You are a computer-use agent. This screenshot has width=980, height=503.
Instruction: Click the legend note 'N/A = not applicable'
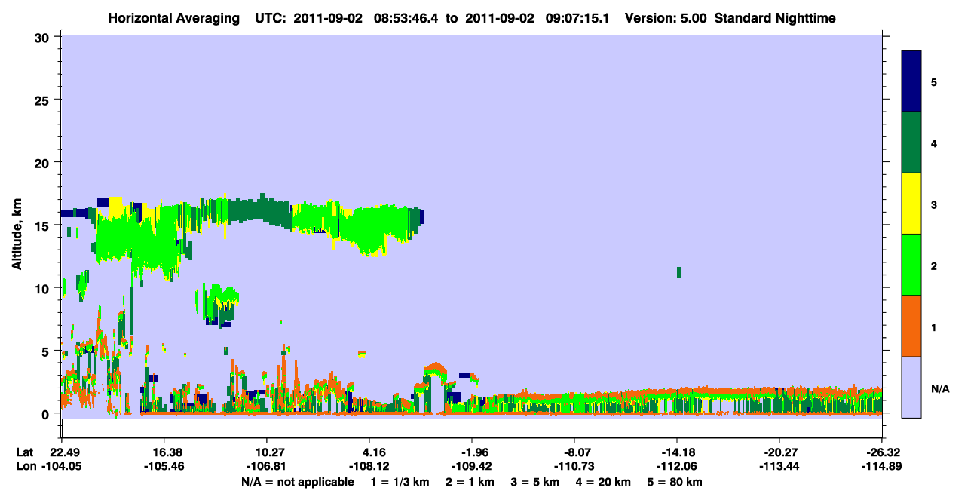pyautogui.click(x=298, y=482)
